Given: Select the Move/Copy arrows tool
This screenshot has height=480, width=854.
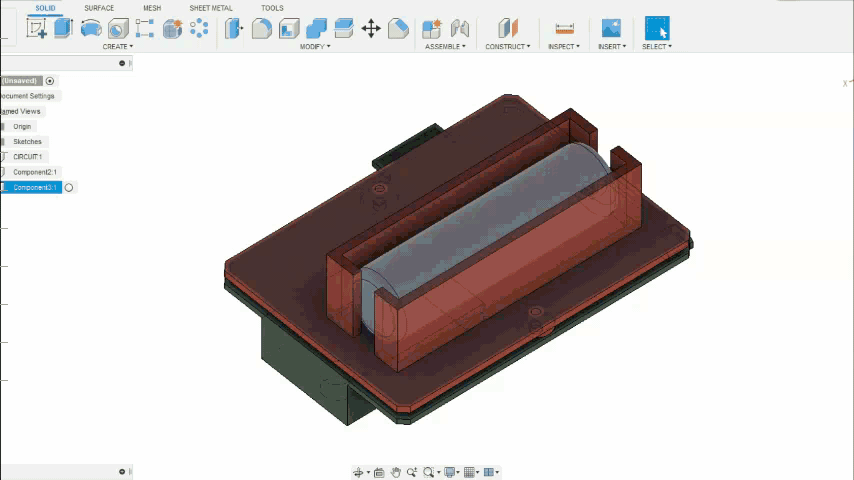Looking at the screenshot, I should coord(371,28).
